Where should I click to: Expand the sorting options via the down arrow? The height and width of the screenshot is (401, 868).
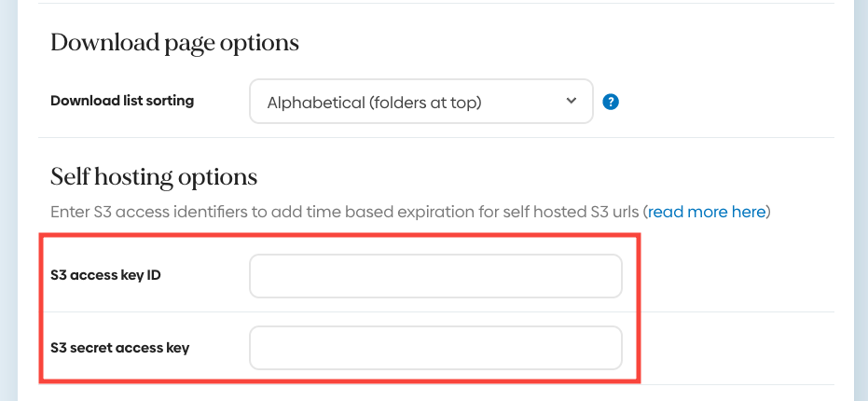coord(572,102)
